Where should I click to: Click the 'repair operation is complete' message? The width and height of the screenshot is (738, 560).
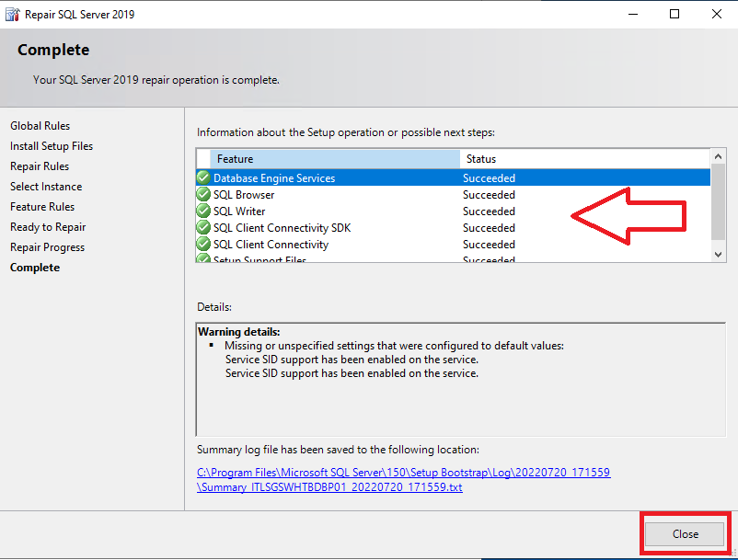pyautogui.click(x=156, y=80)
